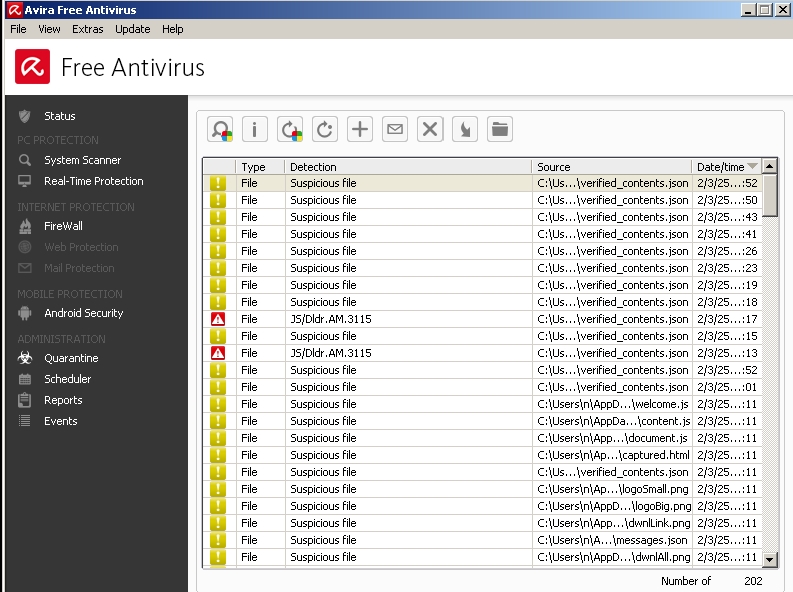The height and width of the screenshot is (592, 793).
Task: Select the row dated 2/3/25...:19
Action: [482, 285]
